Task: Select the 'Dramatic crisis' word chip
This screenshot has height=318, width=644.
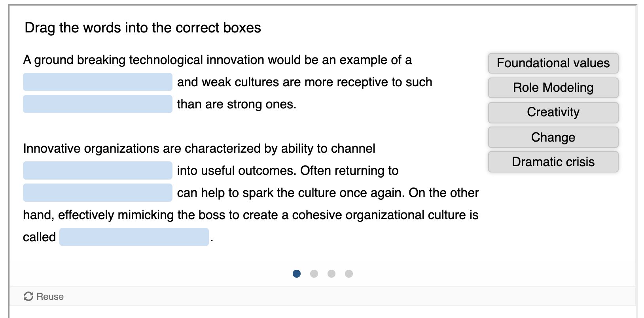Action: [553, 162]
